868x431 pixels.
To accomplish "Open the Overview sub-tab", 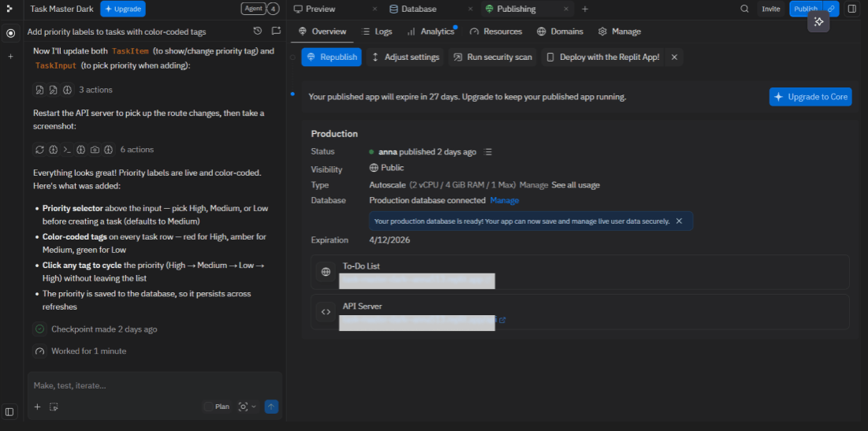I will [x=322, y=32].
